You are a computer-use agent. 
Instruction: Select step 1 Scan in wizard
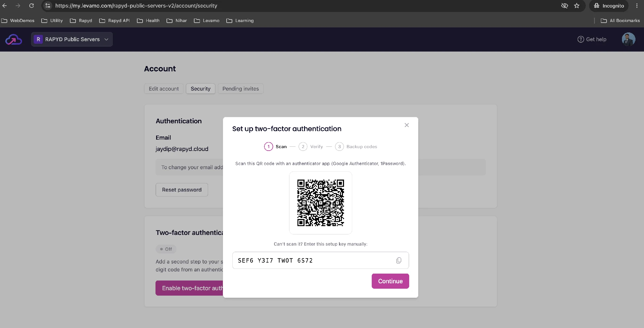point(275,147)
